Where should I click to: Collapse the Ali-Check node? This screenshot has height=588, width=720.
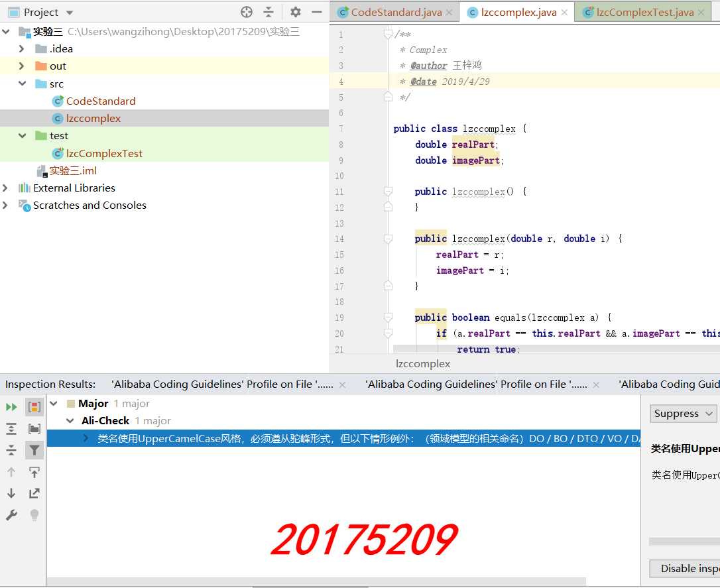pyautogui.click(x=70, y=421)
